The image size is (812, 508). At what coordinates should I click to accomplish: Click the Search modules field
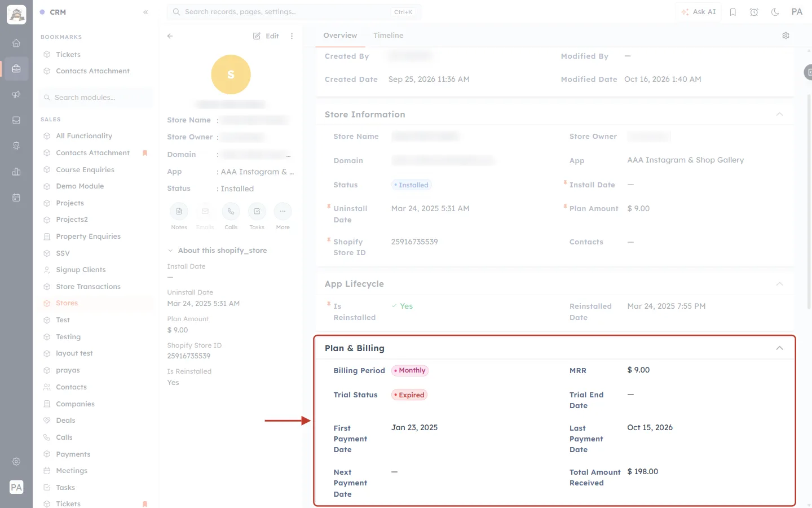[x=96, y=98]
